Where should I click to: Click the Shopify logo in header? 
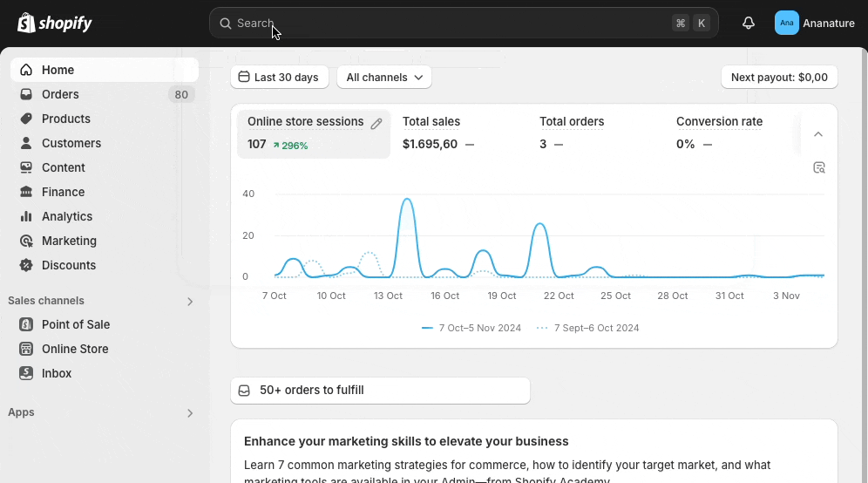tap(55, 24)
